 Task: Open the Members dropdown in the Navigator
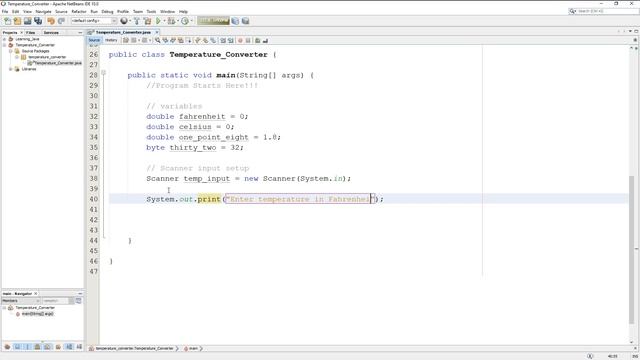[20, 301]
